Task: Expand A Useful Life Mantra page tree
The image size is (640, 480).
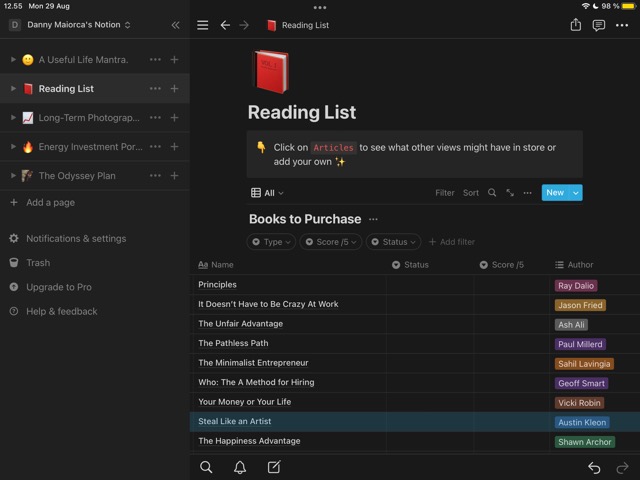Action: coord(13,60)
